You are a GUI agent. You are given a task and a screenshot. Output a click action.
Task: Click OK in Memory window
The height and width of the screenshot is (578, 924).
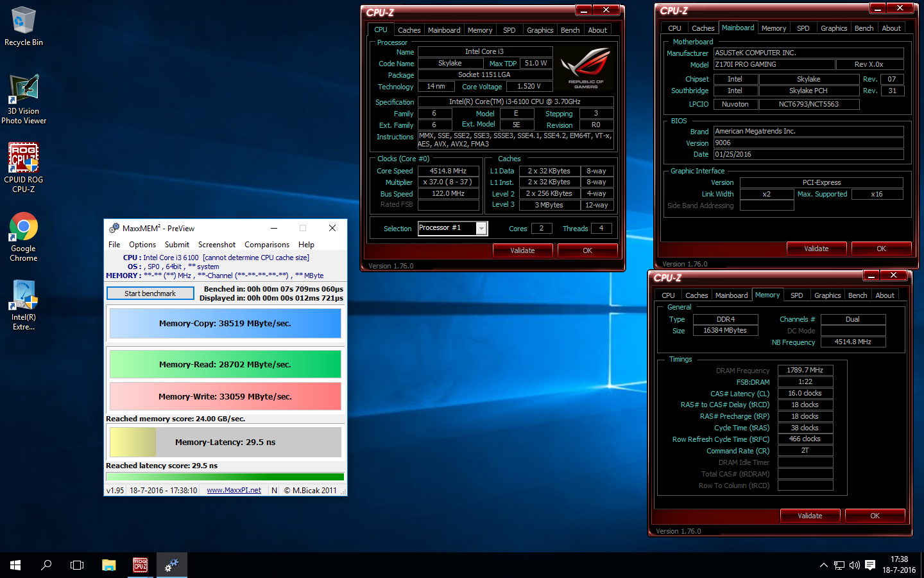click(x=875, y=516)
